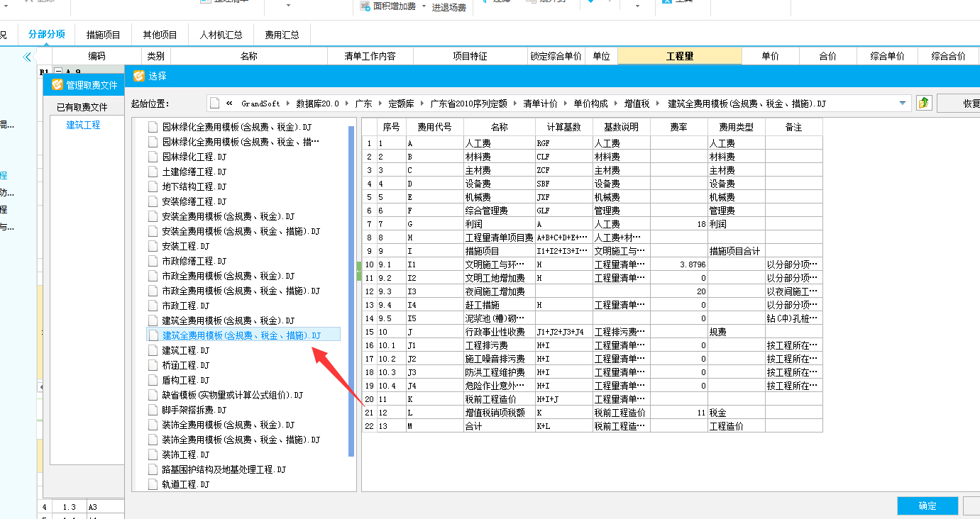Open the path bar history dropdown arrow
The image size is (980, 519).
coord(903,104)
